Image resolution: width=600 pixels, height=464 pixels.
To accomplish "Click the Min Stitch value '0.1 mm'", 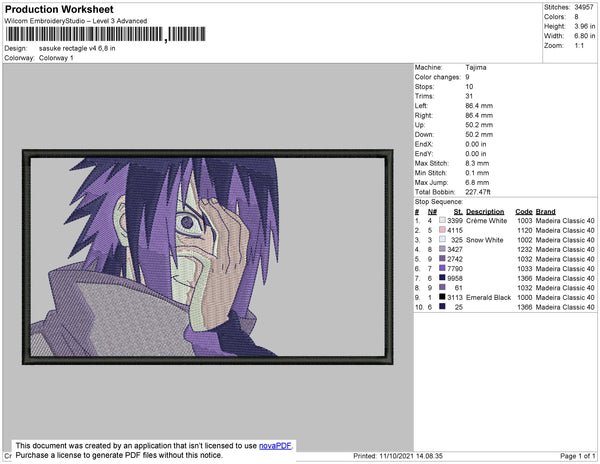I will click(x=477, y=173).
